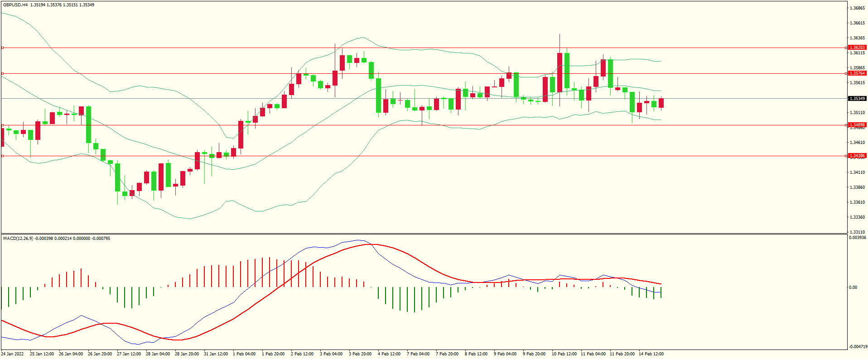Click left-edge handle of the 1.34386 line

point(2,156)
